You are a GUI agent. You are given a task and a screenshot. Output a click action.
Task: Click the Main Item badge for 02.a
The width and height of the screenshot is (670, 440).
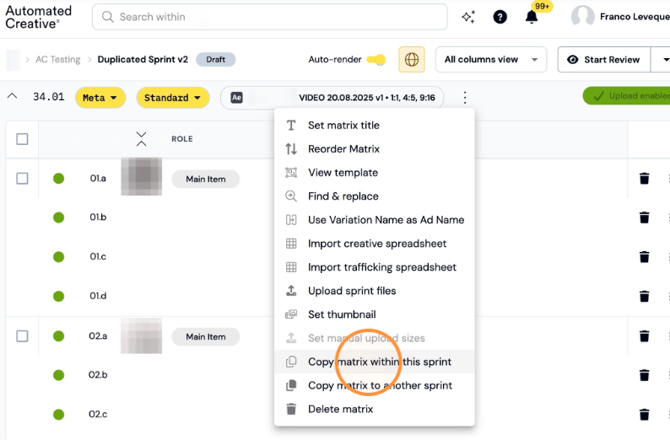[206, 337]
